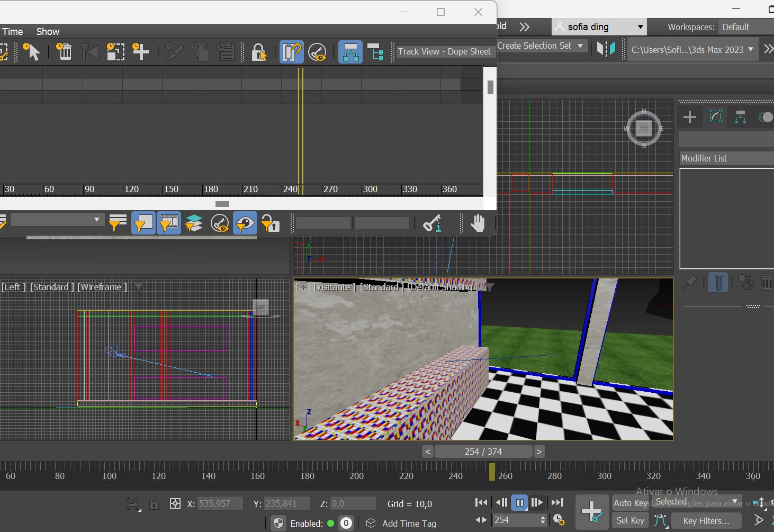Screen dimensions: 774x532
Task: Click the Copy Time icon
Action: point(200,52)
